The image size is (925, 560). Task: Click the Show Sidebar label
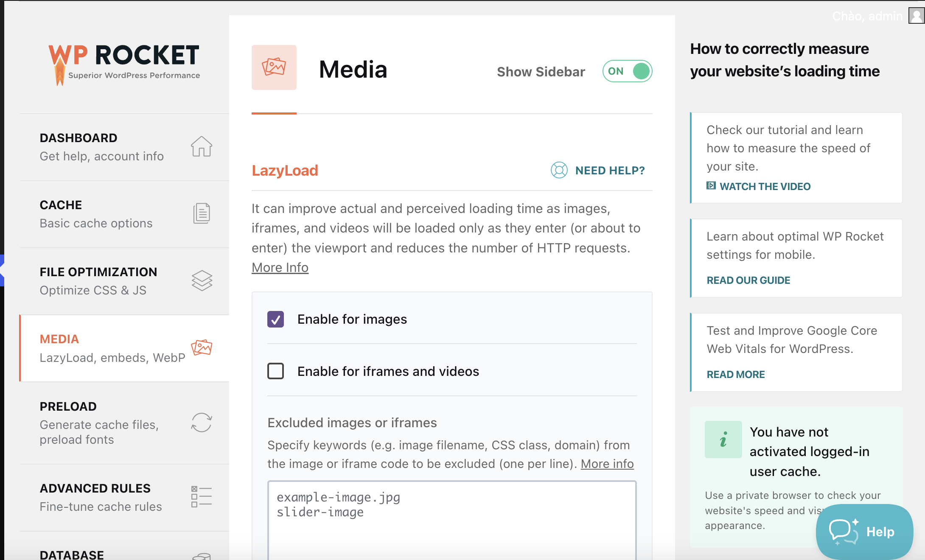(541, 72)
